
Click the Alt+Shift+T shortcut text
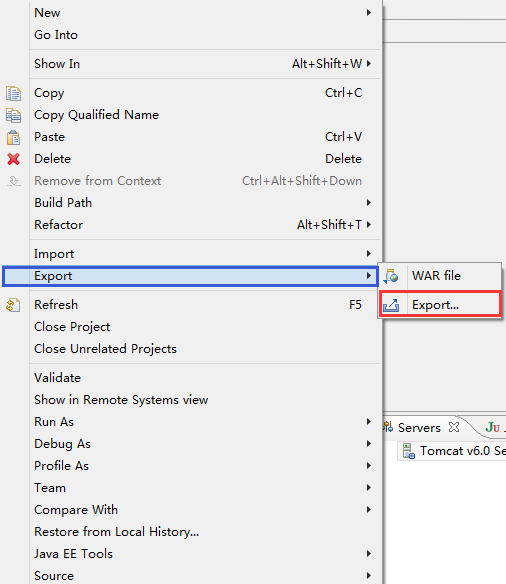click(x=329, y=225)
